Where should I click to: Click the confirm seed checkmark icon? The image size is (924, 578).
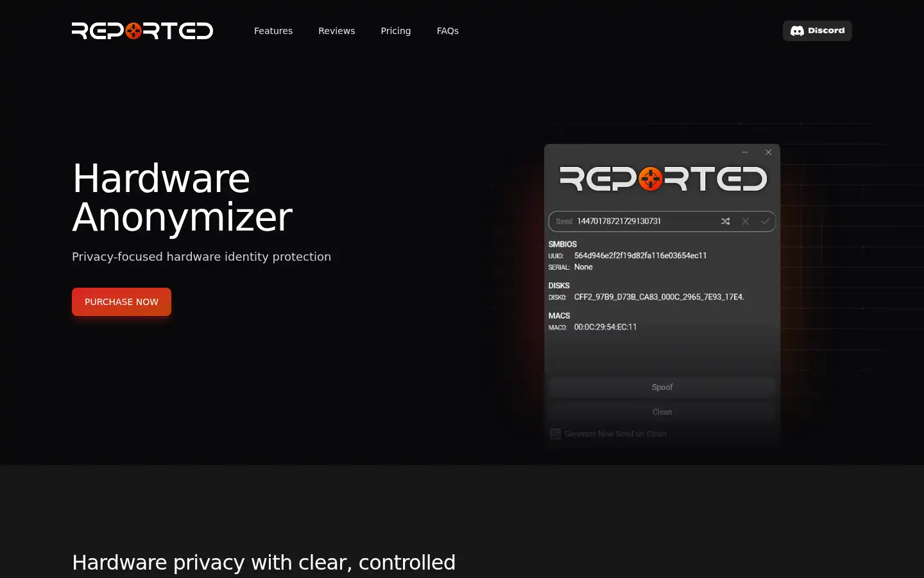[765, 221]
